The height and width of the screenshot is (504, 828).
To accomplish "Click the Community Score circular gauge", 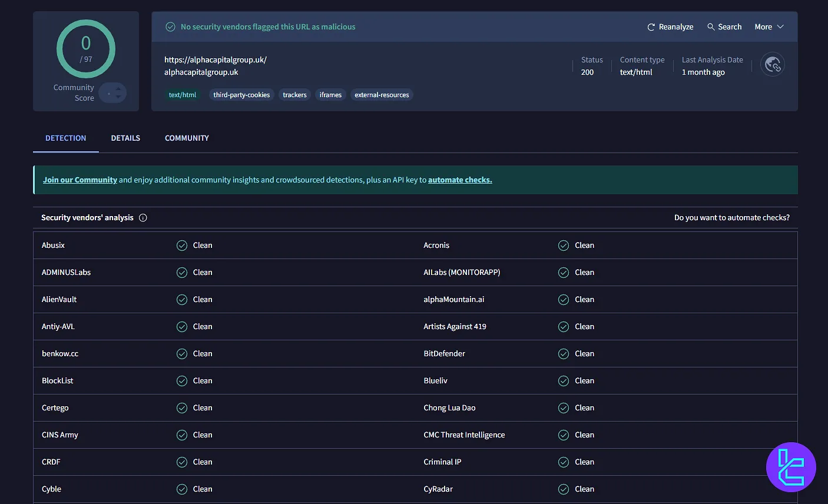I will [86, 49].
